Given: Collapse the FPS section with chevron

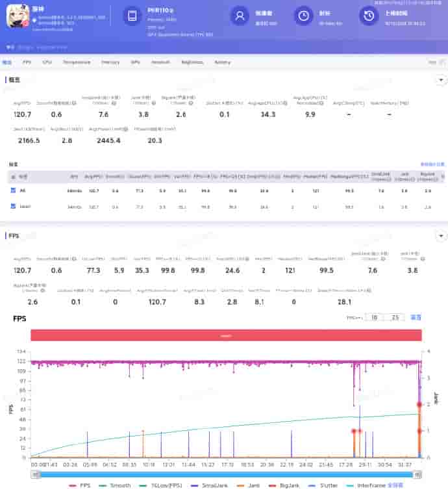Looking at the screenshot, I should click(x=441, y=235).
